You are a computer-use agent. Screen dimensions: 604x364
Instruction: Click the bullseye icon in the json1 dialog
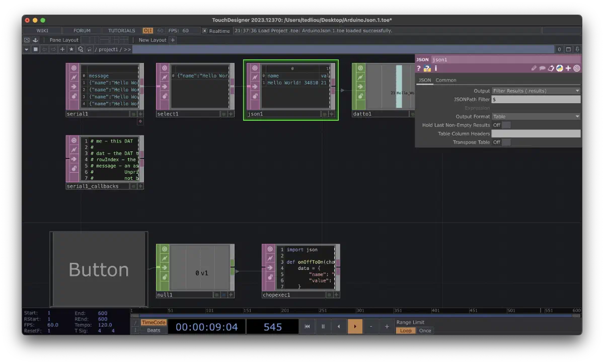pyautogui.click(x=576, y=68)
